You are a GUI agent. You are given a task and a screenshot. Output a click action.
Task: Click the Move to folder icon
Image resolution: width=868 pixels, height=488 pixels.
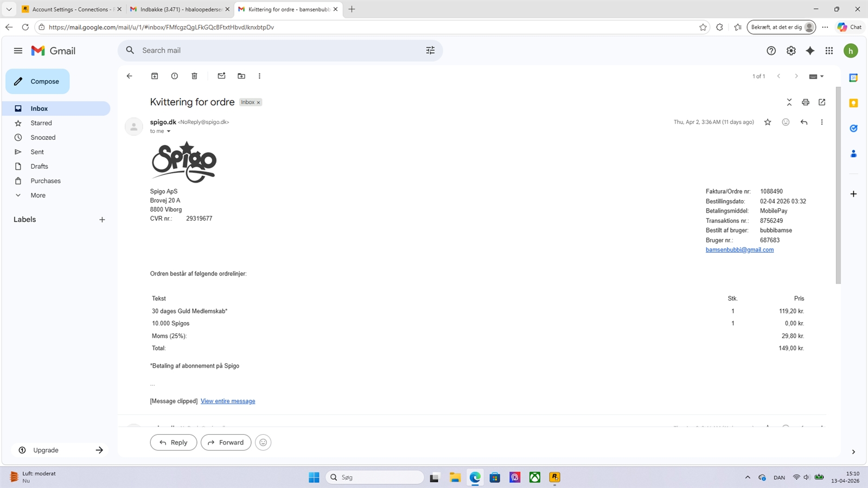241,76
